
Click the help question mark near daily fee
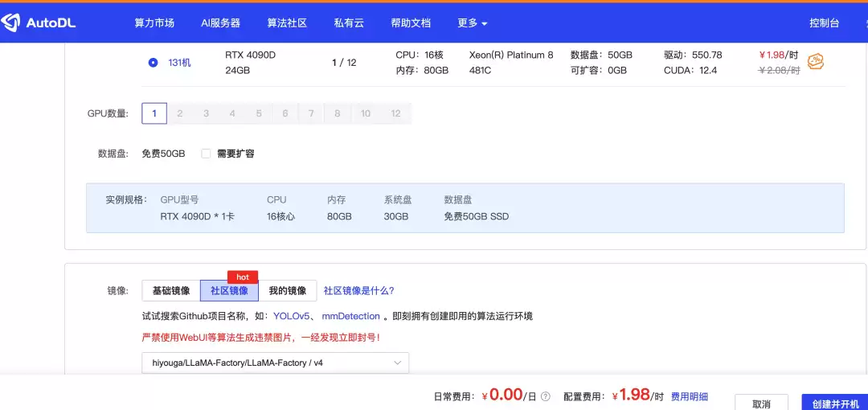pos(546,396)
